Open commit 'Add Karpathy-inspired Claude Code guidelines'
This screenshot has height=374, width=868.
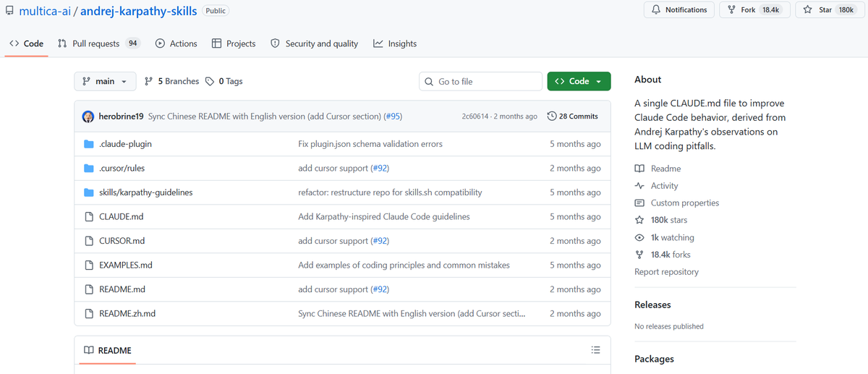click(x=384, y=216)
